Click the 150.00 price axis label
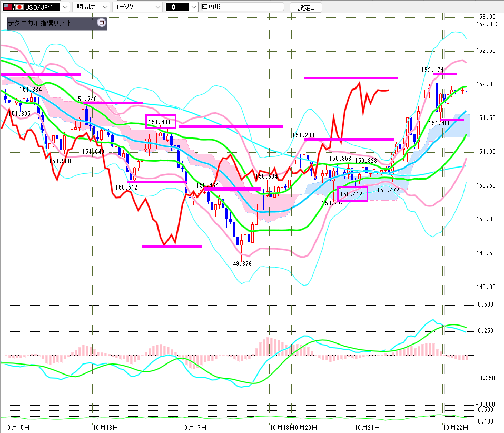 486,219
